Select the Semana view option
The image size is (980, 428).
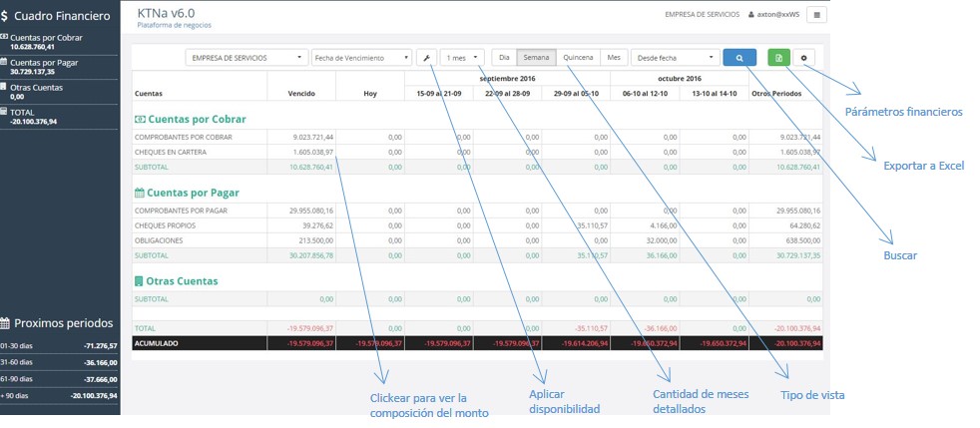(x=536, y=58)
